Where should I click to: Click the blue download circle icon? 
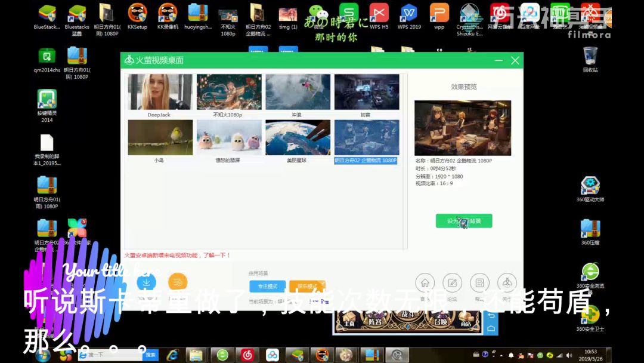pyautogui.click(x=147, y=282)
